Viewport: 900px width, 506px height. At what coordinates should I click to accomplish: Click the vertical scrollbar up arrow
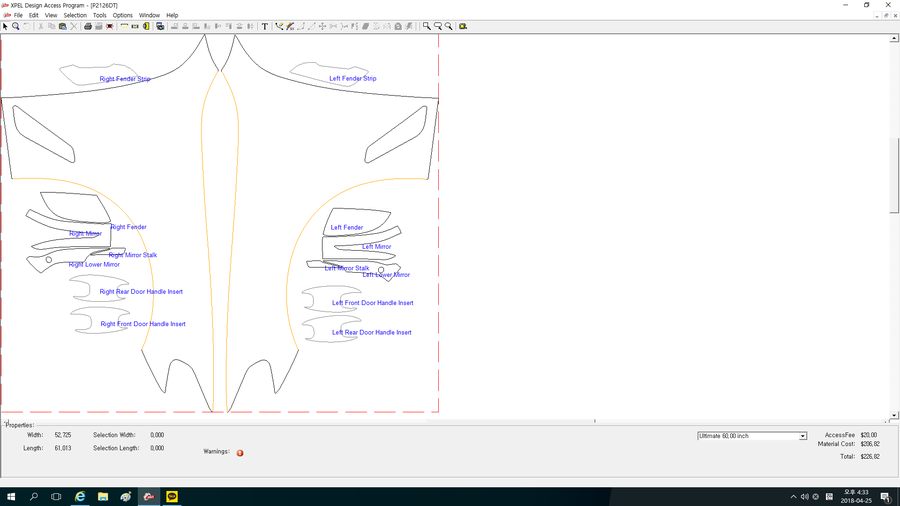pos(894,38)
